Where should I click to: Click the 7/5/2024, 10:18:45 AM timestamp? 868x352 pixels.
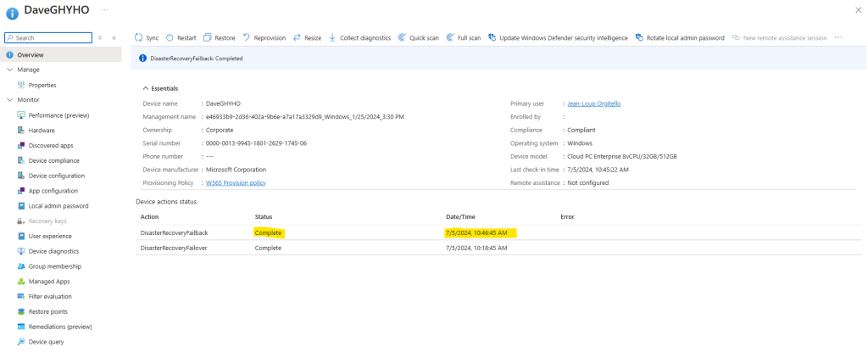tap(476, 248)
